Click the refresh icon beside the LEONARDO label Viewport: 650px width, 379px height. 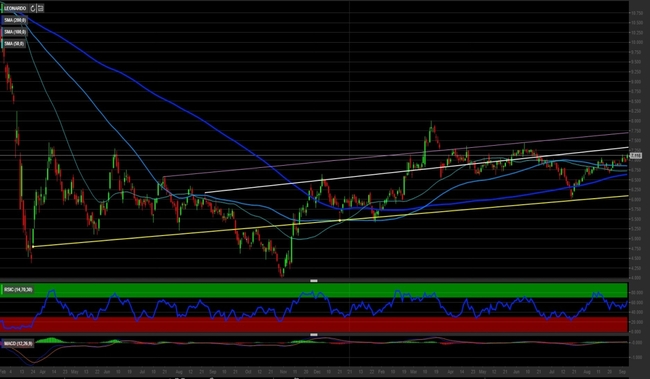pos(33,8)
